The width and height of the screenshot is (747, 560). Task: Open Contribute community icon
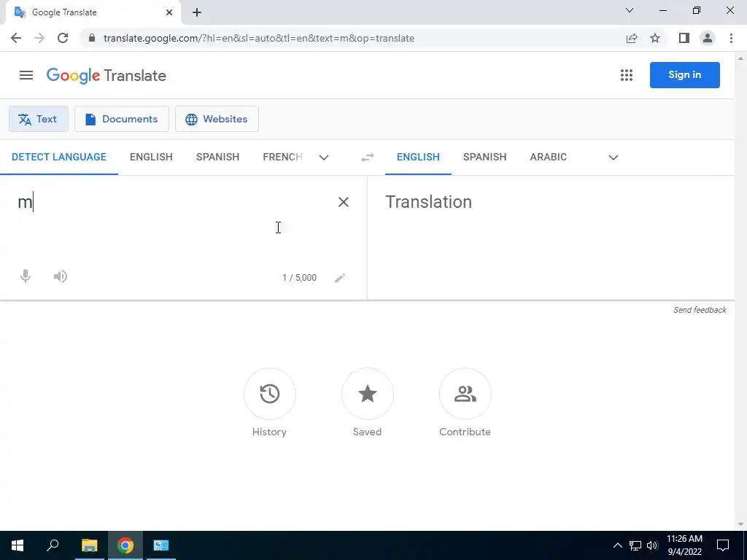click(x=465, y=394)
